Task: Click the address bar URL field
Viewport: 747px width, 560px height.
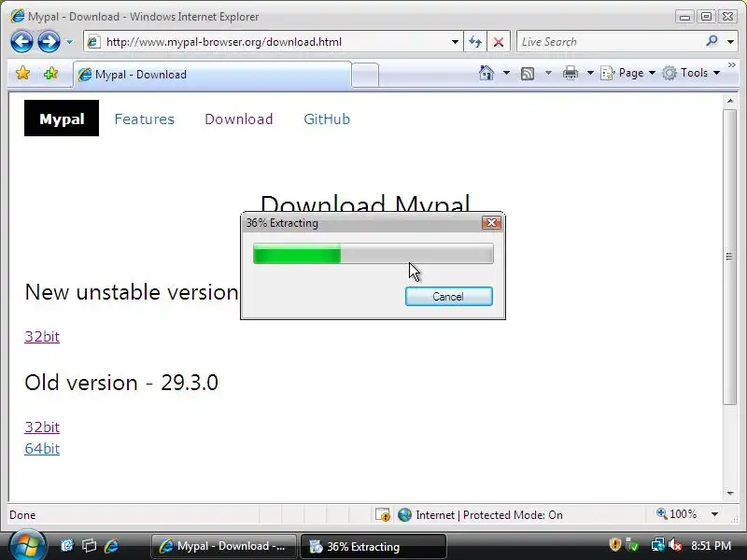Action: (x=267, y=42)
